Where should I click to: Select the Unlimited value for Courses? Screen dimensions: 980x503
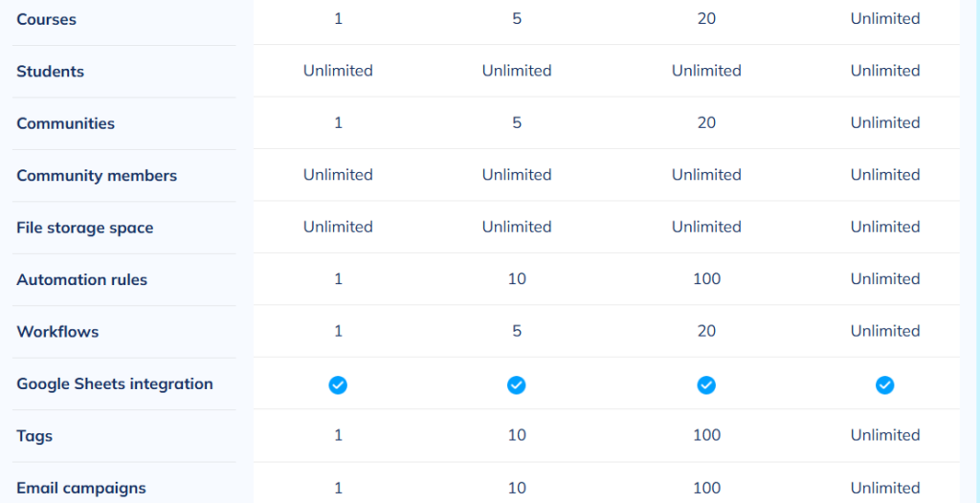pyautogui.click(x=885, y=19)
